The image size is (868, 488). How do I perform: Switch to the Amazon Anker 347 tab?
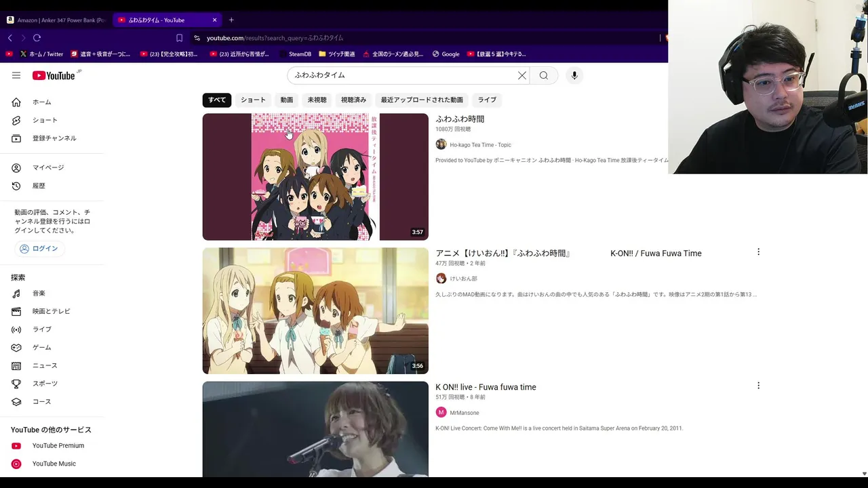pos(56,20)
